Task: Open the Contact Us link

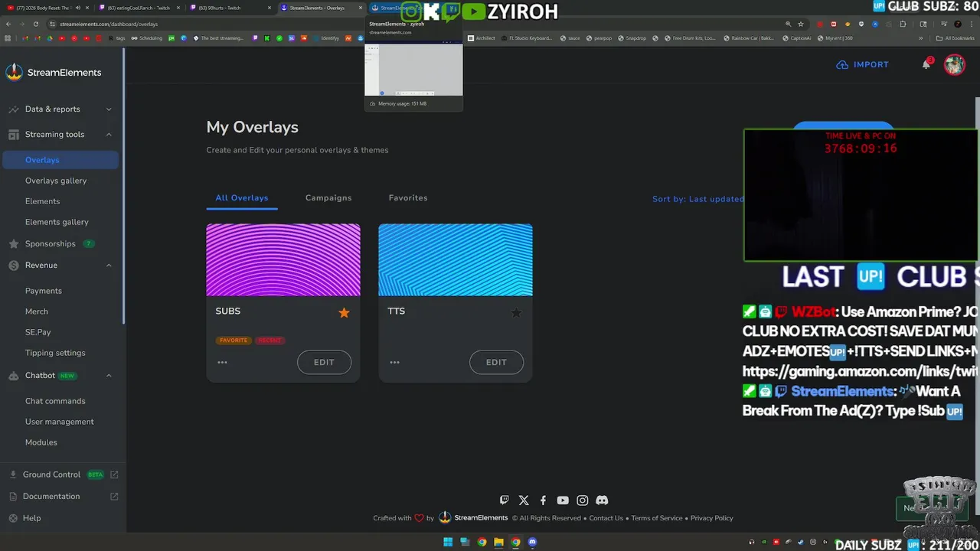Action: [606, 518]
